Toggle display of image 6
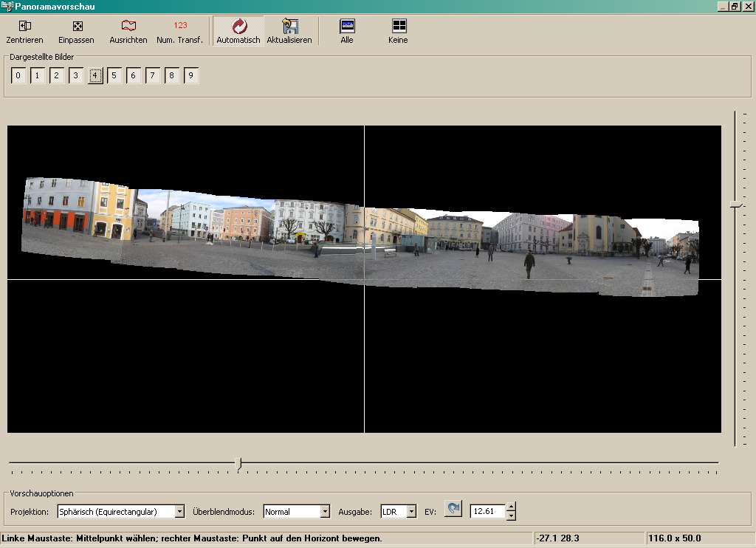The image size is (756, 548). pyautogui.click(x=134, y=75)
